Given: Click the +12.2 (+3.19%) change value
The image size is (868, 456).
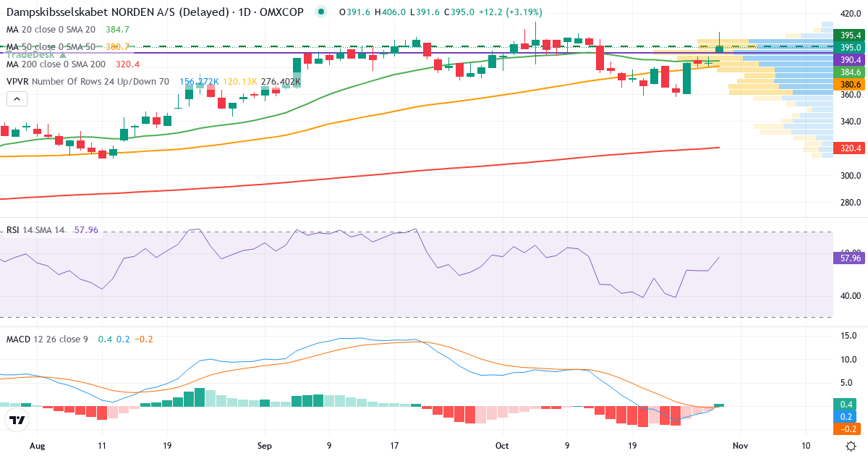Looking at the screenshot, I should pos(511,12).
